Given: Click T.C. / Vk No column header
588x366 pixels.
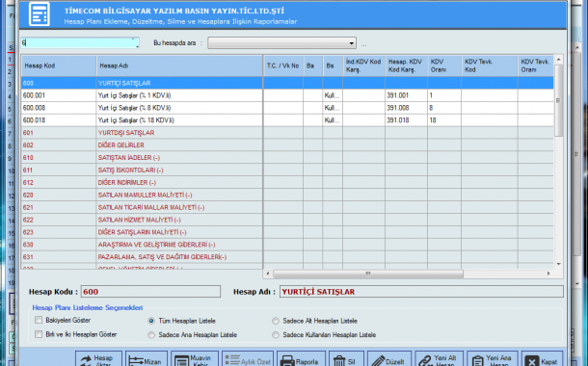Looking at the screenshot, I should point(283,65).
